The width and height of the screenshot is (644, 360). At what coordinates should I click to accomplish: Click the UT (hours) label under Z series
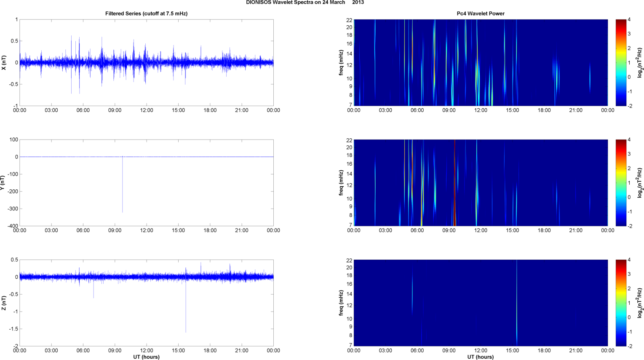coord(146,357)
